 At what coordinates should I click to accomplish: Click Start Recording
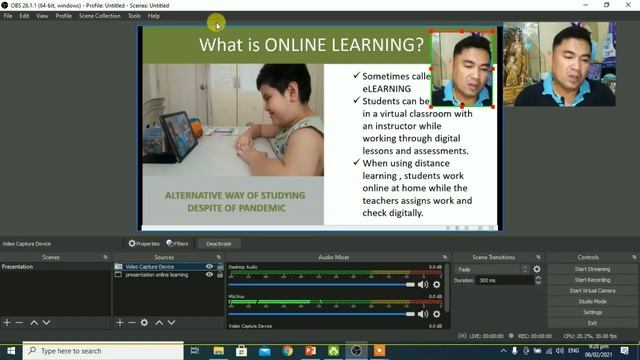pyautogui.click(x=592, y=280)
